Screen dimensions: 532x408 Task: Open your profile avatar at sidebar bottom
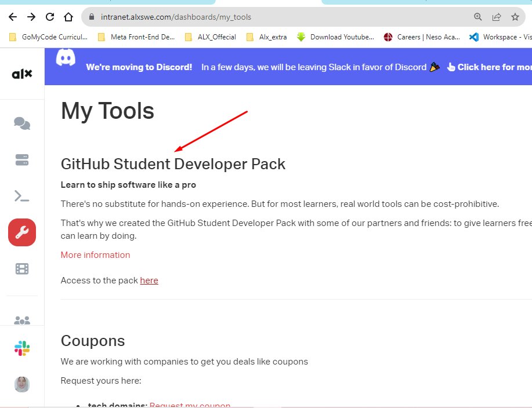click(21, 384)
